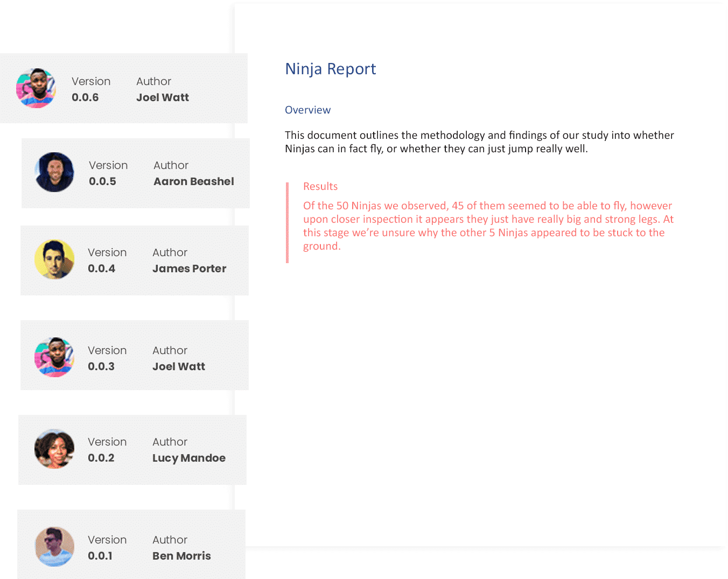Image resolution: width=728 pixels, height=579 pixels.
Task: Open version 0.0.5 by Aaron Beashel
Action: [x=135, y=173]
